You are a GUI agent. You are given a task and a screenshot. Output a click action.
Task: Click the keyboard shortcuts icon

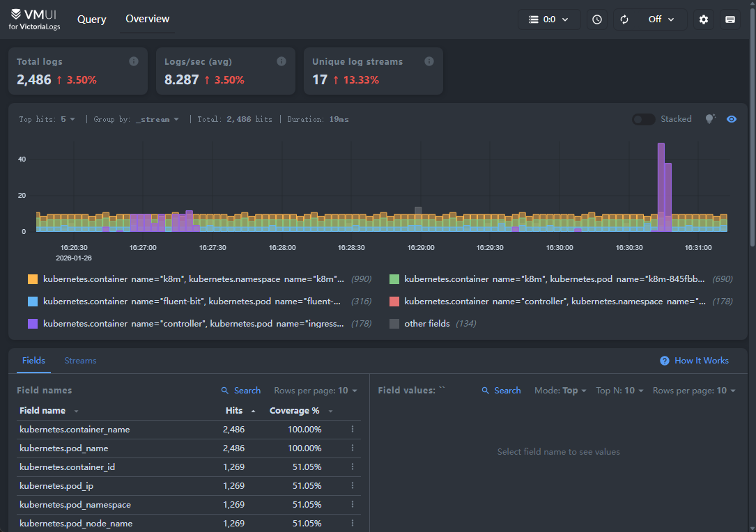pyautogui.click(x=730, y=19)
